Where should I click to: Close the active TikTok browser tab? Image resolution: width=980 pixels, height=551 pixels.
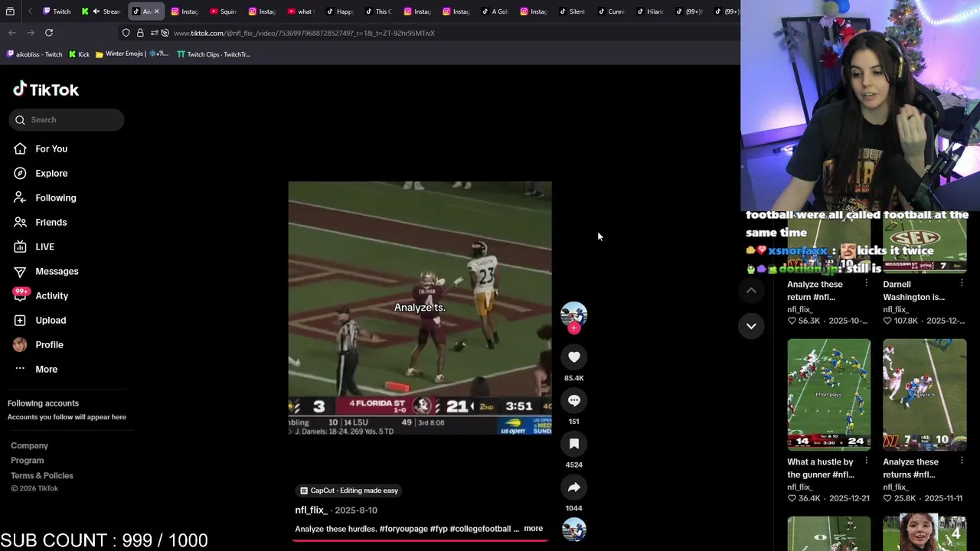(x=156, y=11)
